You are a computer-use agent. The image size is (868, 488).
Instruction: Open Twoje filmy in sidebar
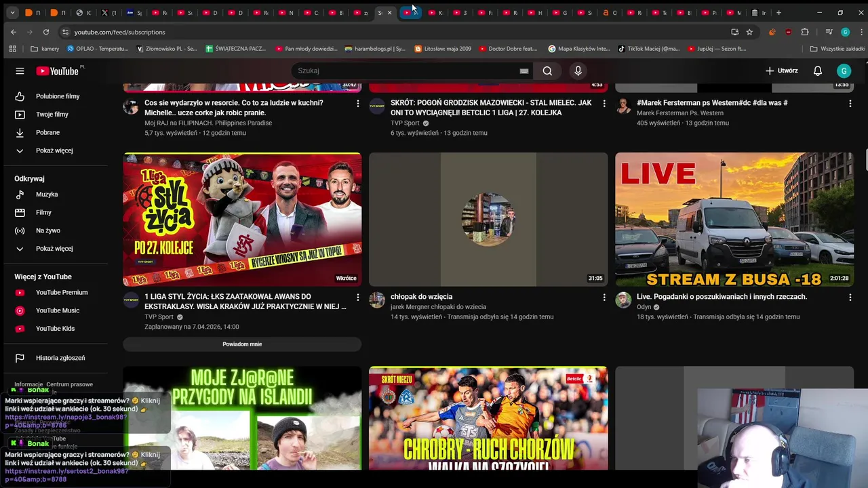coord(52,115)
